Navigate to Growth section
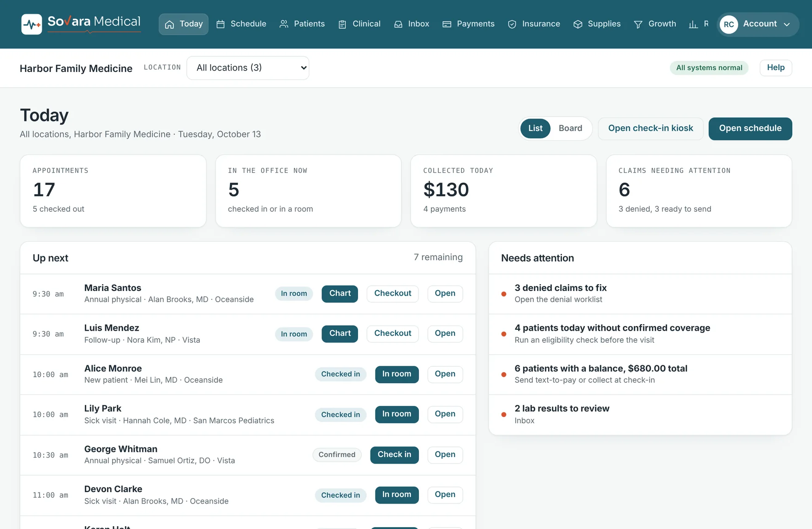The width and height of the screenshot is (812, 529). tap(655, 24)
